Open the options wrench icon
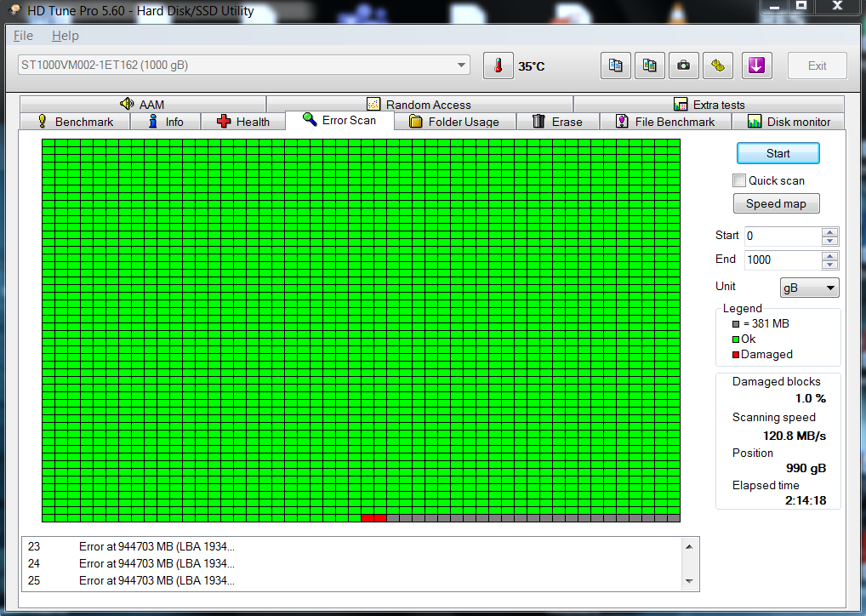The image size is (866, 616). (x=717, y=66)
